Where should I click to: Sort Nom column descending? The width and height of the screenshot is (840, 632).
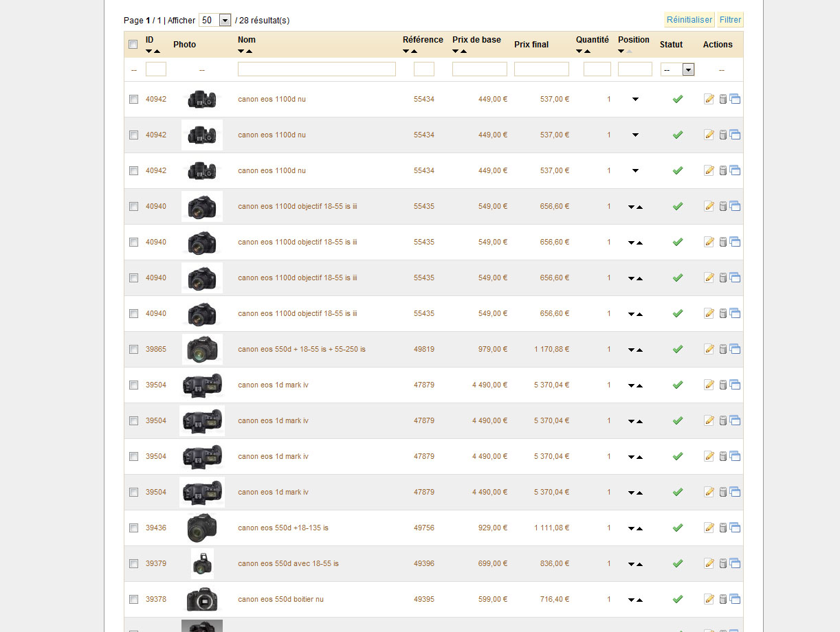(241, 52)
